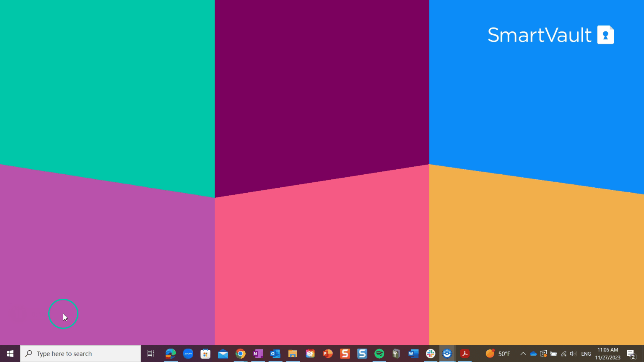This screenshot has width=644, height=362.
Task: Open Google Chrome from the taskbar
Action: [x=240, y=354]
